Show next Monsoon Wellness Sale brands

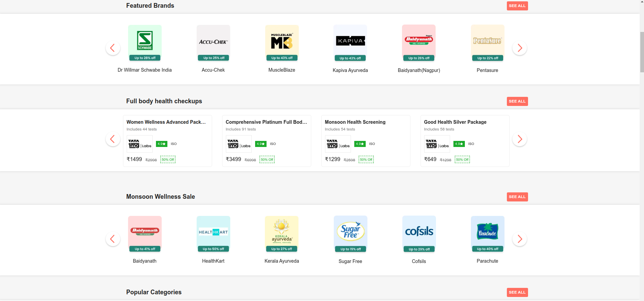[520, 239]
